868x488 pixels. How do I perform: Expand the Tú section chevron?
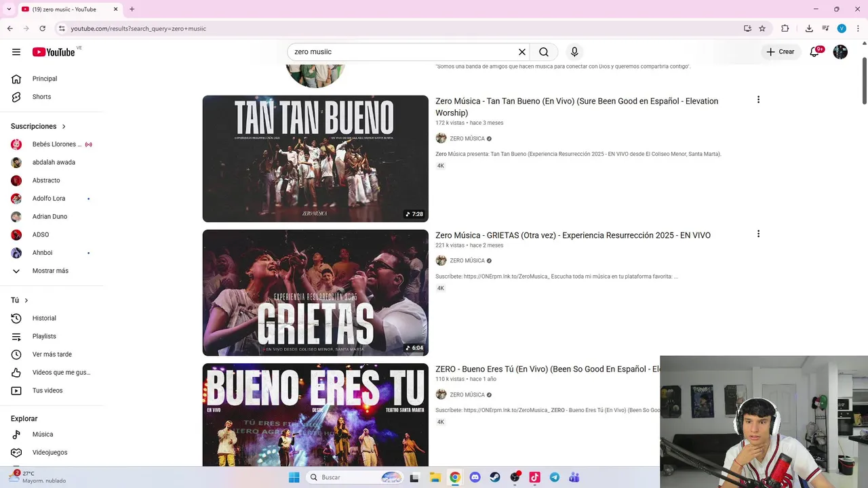click(x=26, y=300)
